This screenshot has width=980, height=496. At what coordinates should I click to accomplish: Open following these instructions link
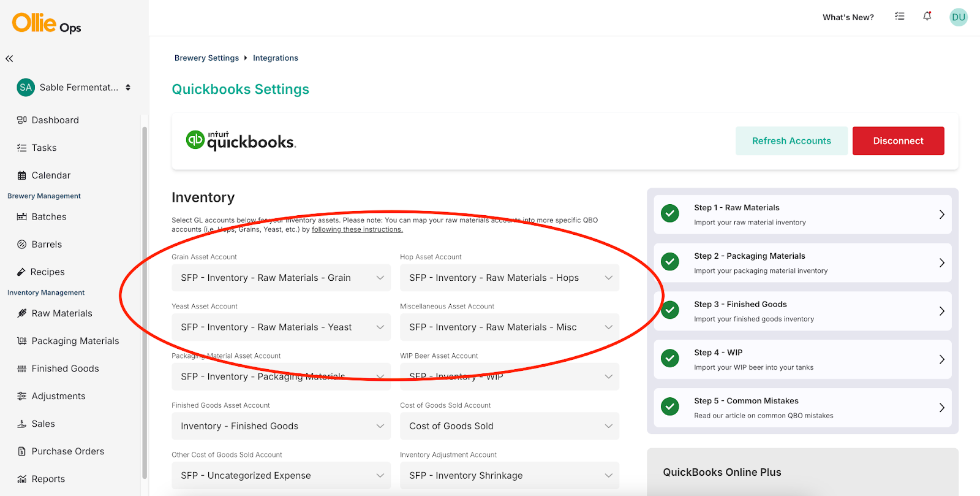tap(357, 229)
